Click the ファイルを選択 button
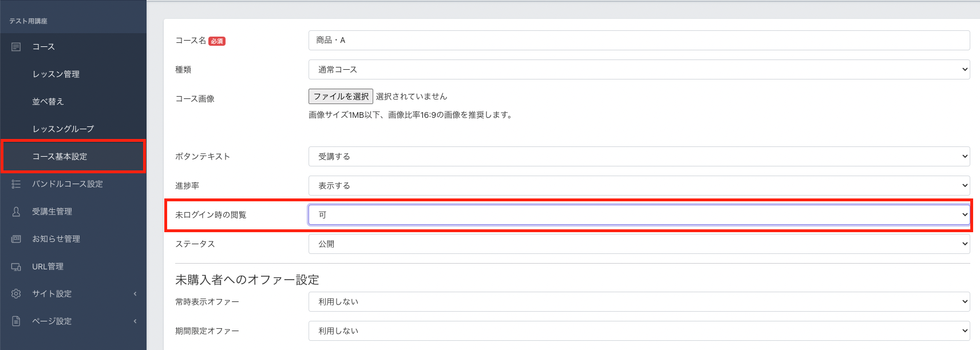This screenshot has height=350, width=980. click(x=341, y=97)
